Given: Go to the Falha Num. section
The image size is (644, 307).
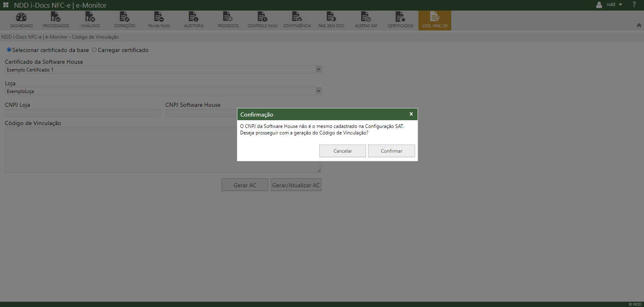Looking at the screenshot, I should (159, 20).
